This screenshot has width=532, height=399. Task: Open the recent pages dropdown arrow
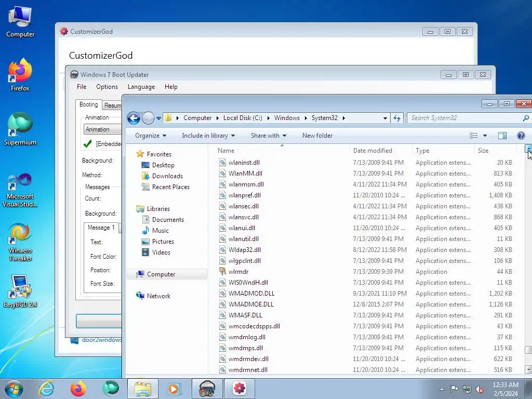coord(158,118)
